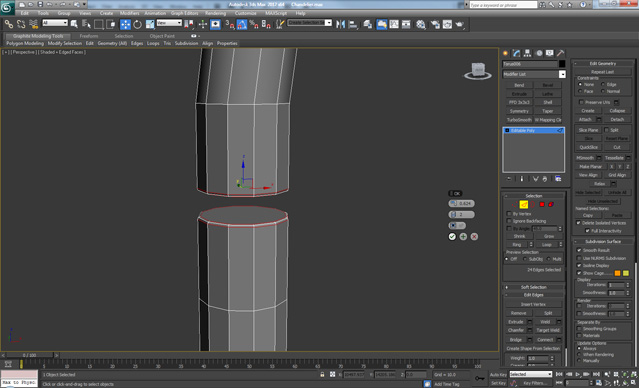Click the orange Show Cage color swatch
Viewport: 639px width, 388px height.
(x=617, y=273)
